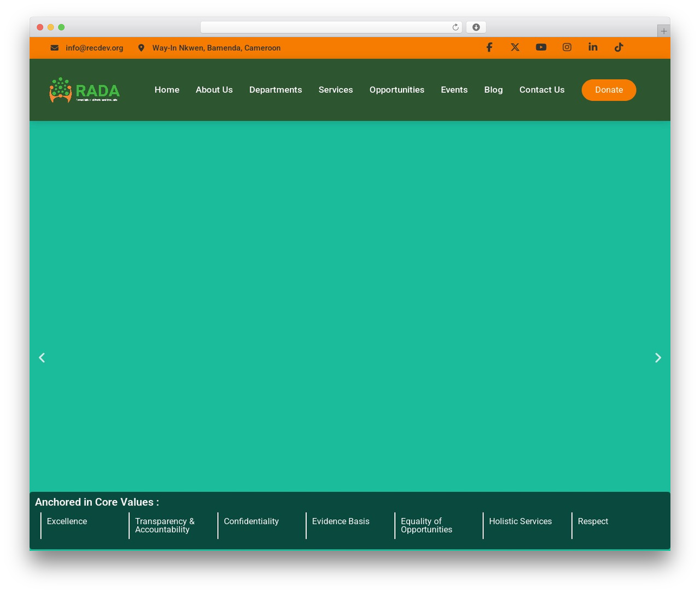Open the LinkedIn social icon

tap(593, 47)
